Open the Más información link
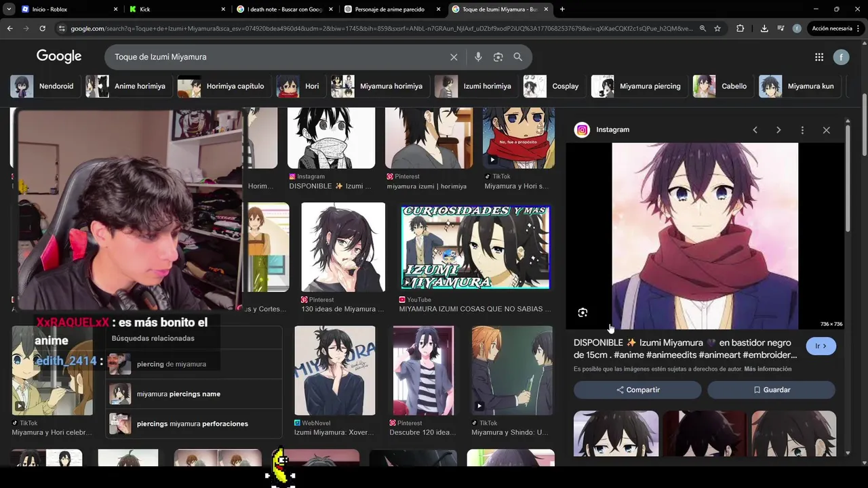This screenshot has height=488, width=868. click(768, 369)
